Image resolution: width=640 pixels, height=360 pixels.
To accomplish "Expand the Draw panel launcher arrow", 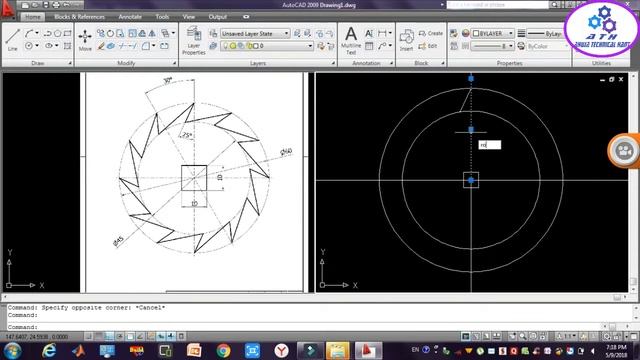I will (70, 63).
